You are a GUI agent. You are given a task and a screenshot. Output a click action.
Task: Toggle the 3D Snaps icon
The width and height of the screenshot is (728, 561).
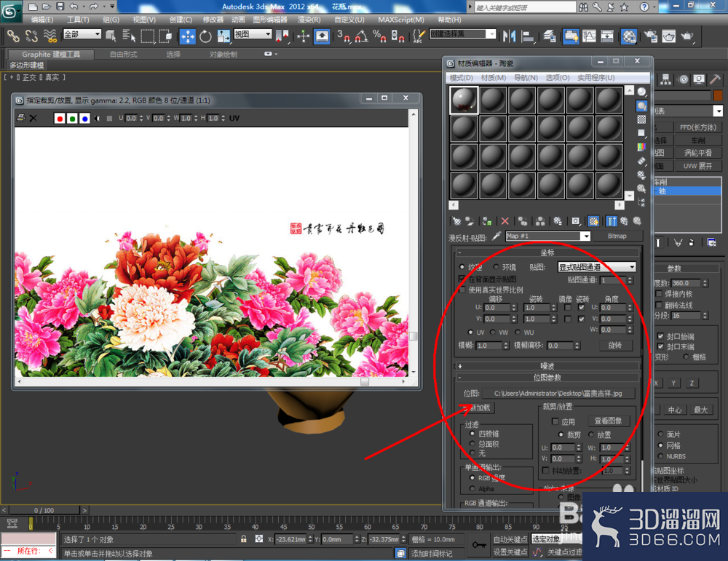(x=344, y=36)
